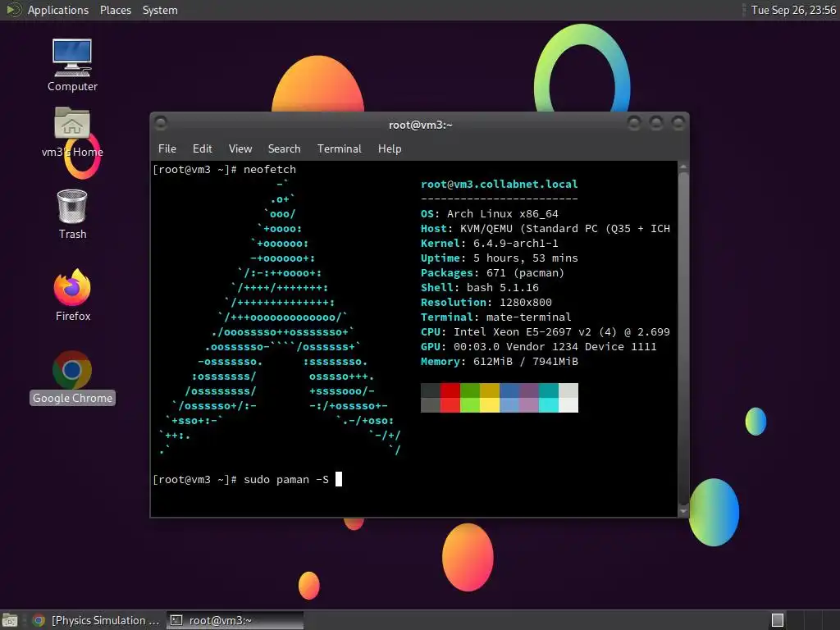The height and width of the screenshot is (630, 840).
Task: Click the 'Kernel: 6.4.9-arch1-1' line
Action: [490, 243]
